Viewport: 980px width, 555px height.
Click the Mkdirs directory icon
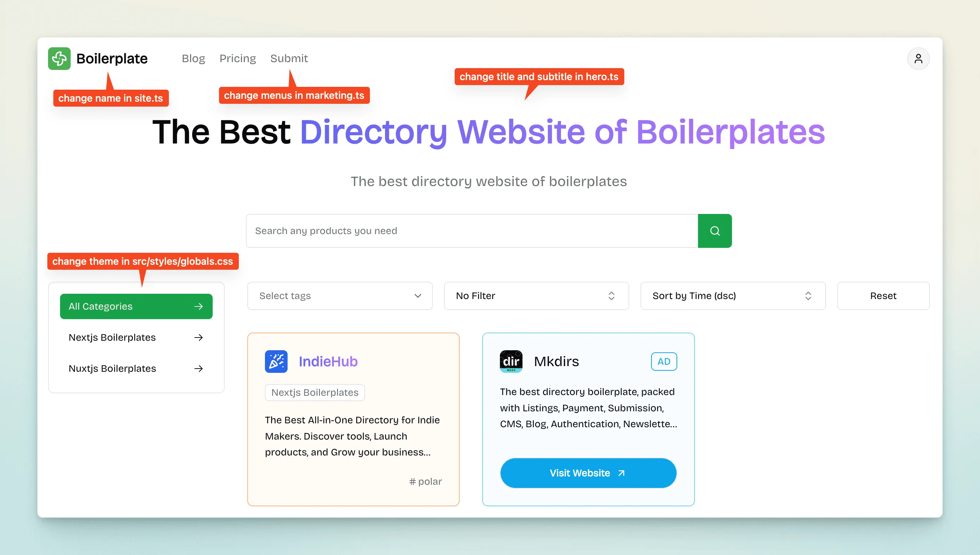(510, 361)
